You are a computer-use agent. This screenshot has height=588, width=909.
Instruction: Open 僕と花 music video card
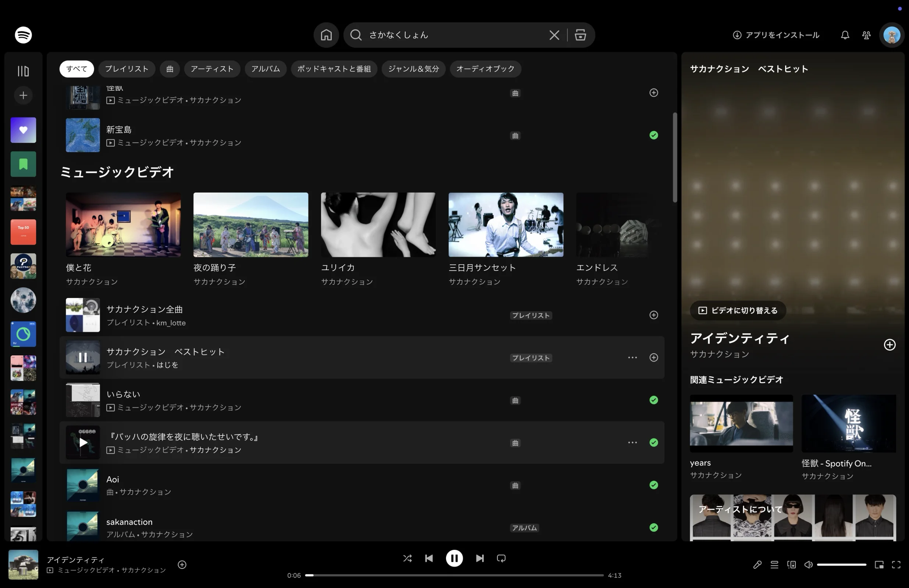click(123, 239)
